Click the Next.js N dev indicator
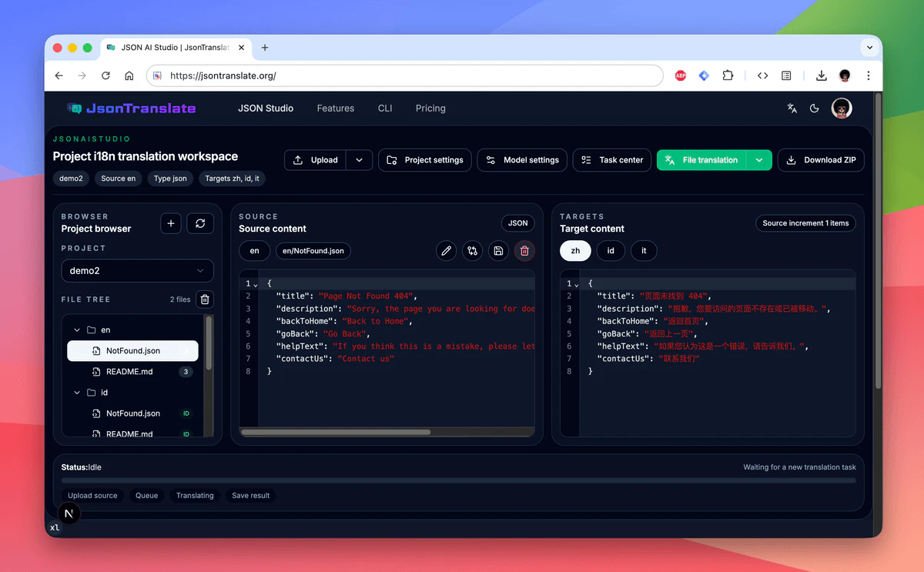The width and height of the screenshot is (924, 572). tap(69, 513)
